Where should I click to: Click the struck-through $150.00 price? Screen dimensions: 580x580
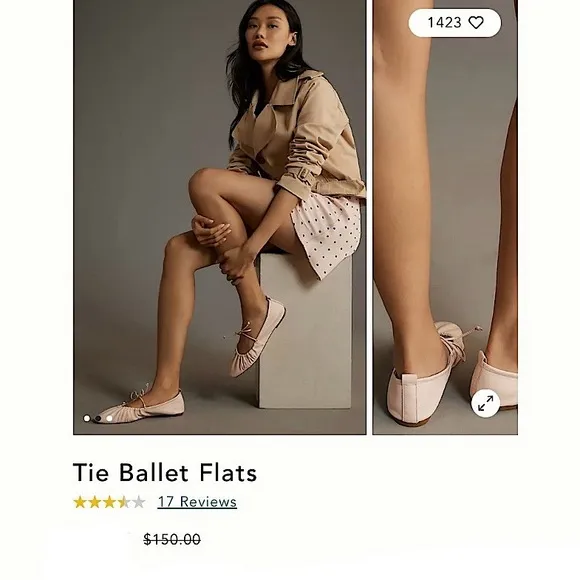(x=172, y=539)
